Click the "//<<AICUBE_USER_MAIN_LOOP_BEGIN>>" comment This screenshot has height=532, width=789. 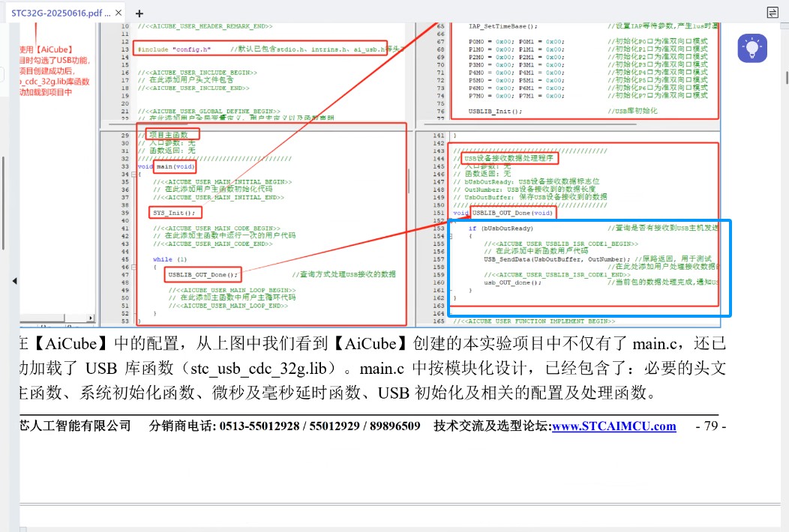pyautogui.click(x=232, y=290)
